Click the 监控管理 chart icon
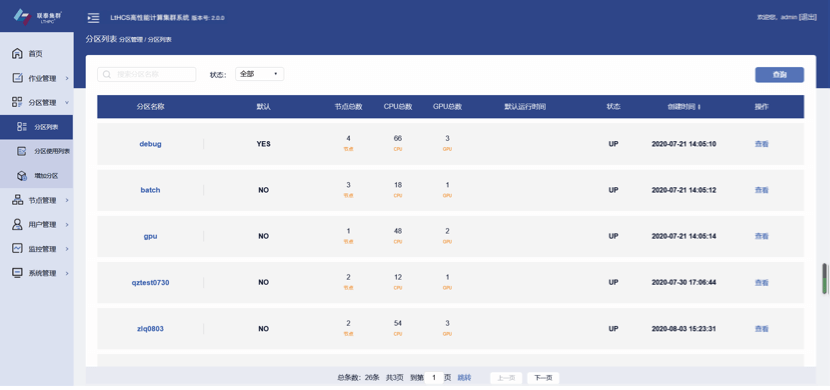Screen dimensions: 830x390 [x=17, y=249]
